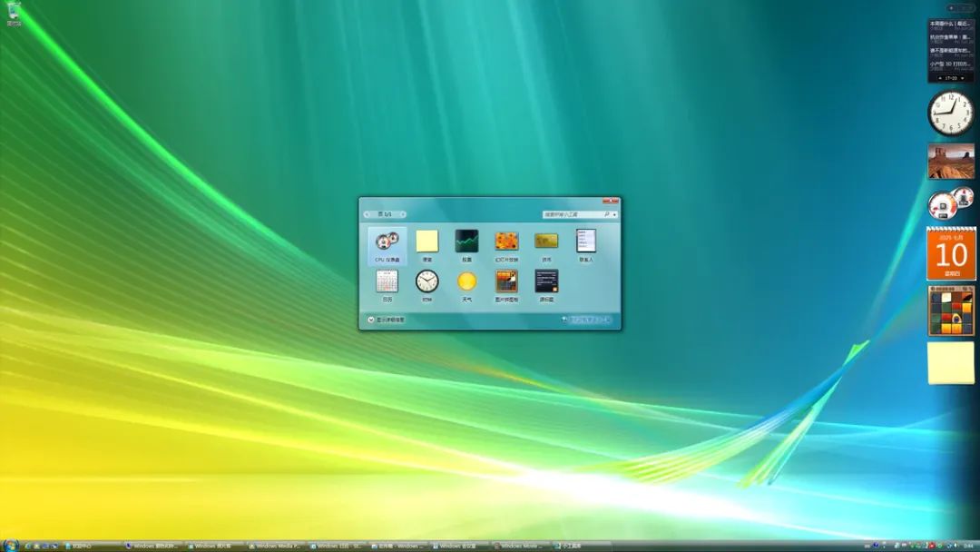The image size is (980, 552).
Task: Open the third headline in the feed gadget
Action: tap(951, 51)
